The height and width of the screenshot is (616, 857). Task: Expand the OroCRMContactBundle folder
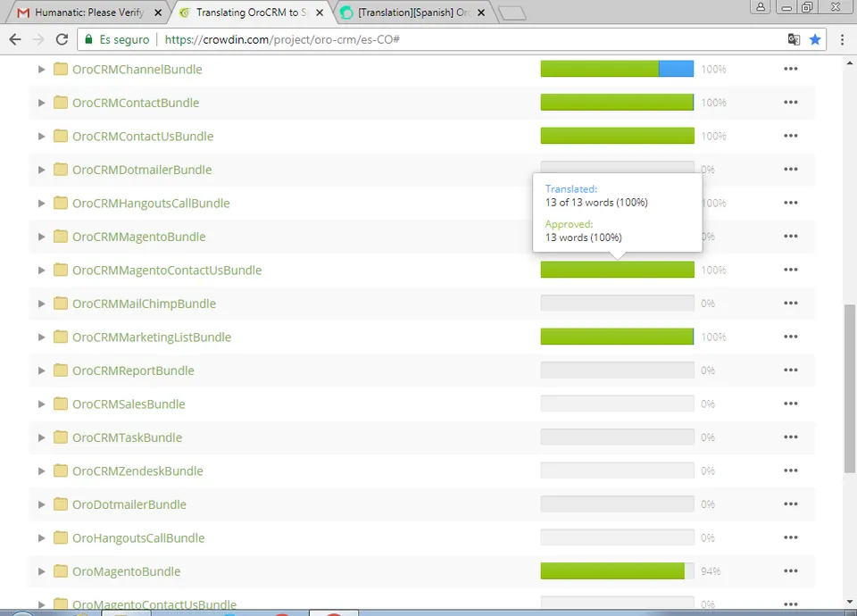coord(41,103)
